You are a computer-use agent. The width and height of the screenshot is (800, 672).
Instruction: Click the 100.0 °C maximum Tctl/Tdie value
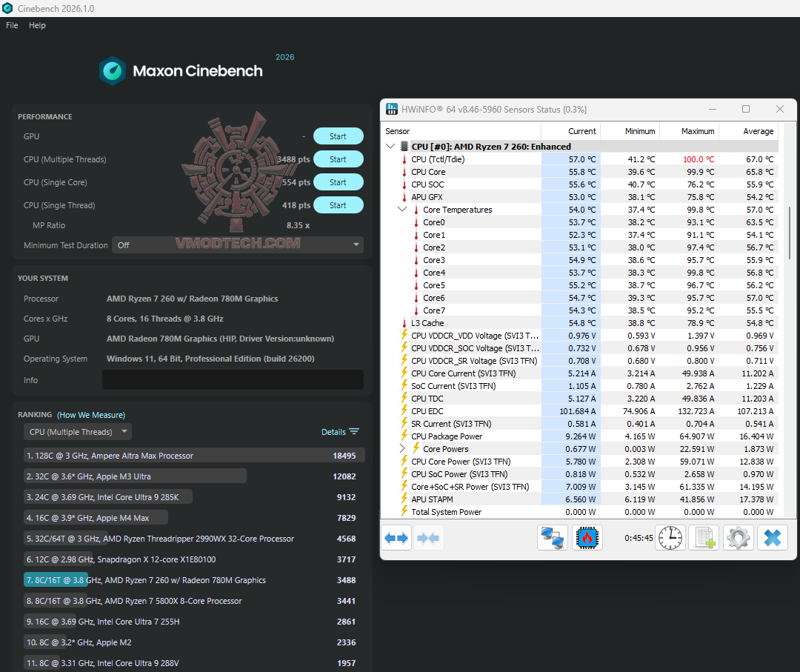pos(699,159)
